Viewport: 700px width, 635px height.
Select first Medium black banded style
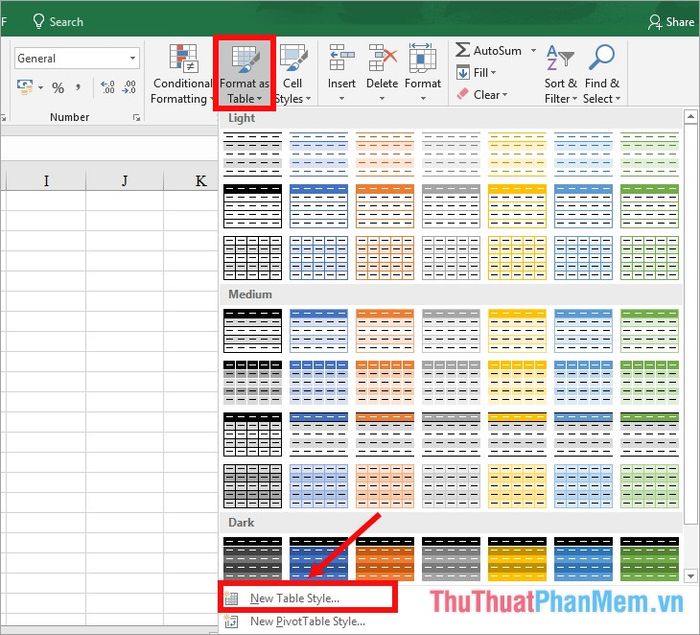253,331
